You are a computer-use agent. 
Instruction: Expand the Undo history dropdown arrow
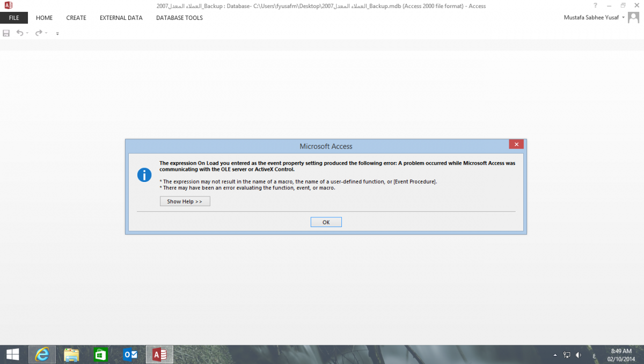pyautogui.click(x=27, y=33)
